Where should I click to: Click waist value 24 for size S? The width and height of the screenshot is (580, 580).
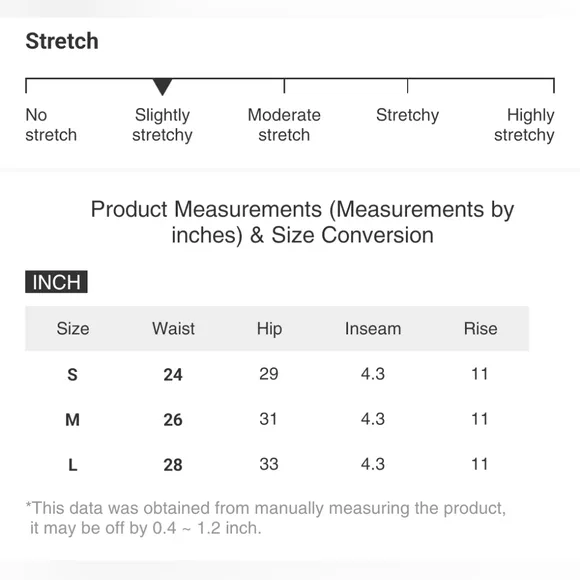click(173, 375)
